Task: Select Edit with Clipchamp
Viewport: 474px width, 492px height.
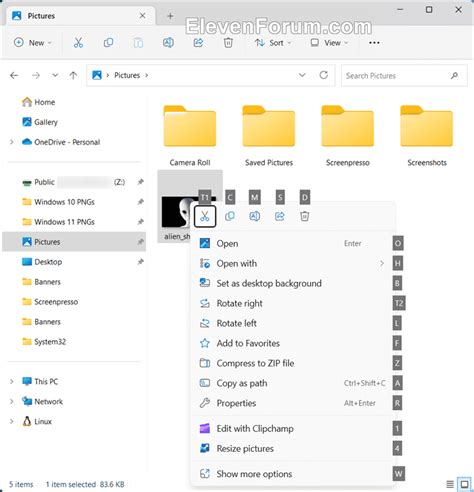Action: (x=292, y=429)
